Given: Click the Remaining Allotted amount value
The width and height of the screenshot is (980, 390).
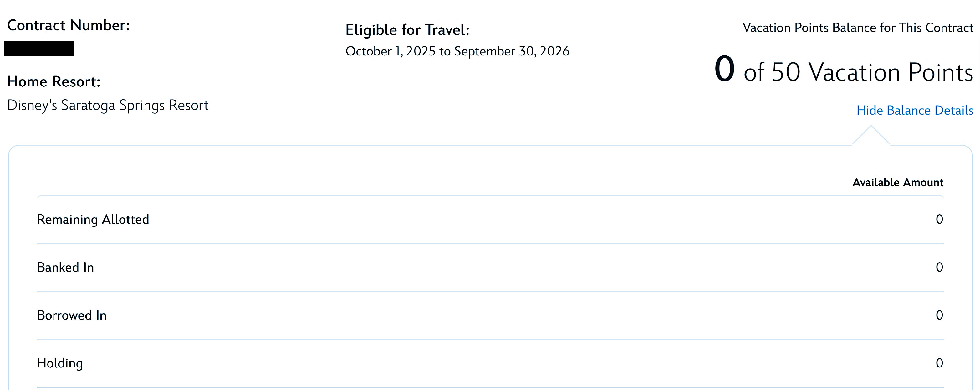Looking at the screenshot, I should click(939, 219).
